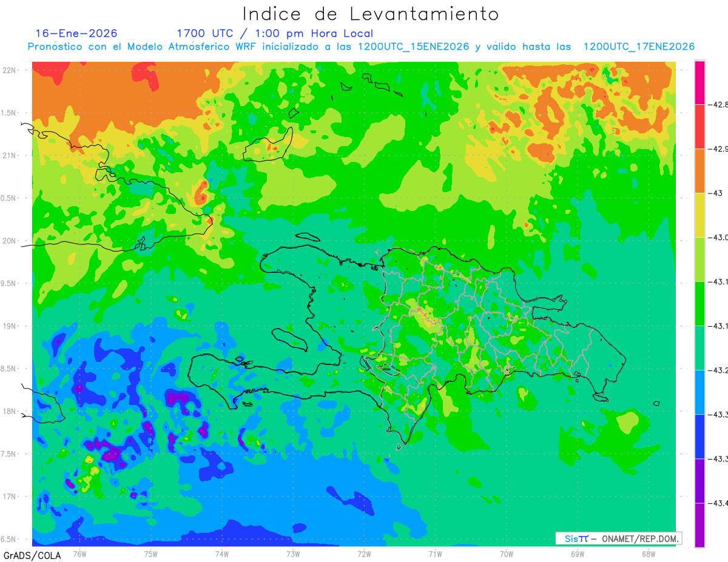Click the '1700 UTC / 1:00 pm Hora Local' text
Screen dimensions: 728x562
pyautogui.click(x=275, y=33)
